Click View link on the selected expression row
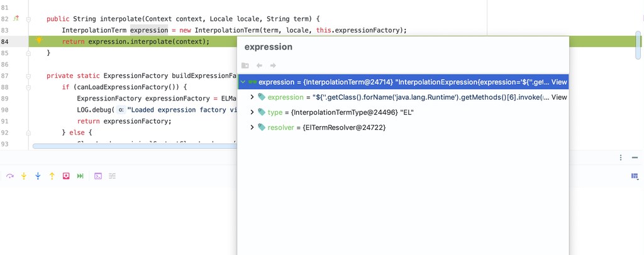 click(x=559, y=82)
